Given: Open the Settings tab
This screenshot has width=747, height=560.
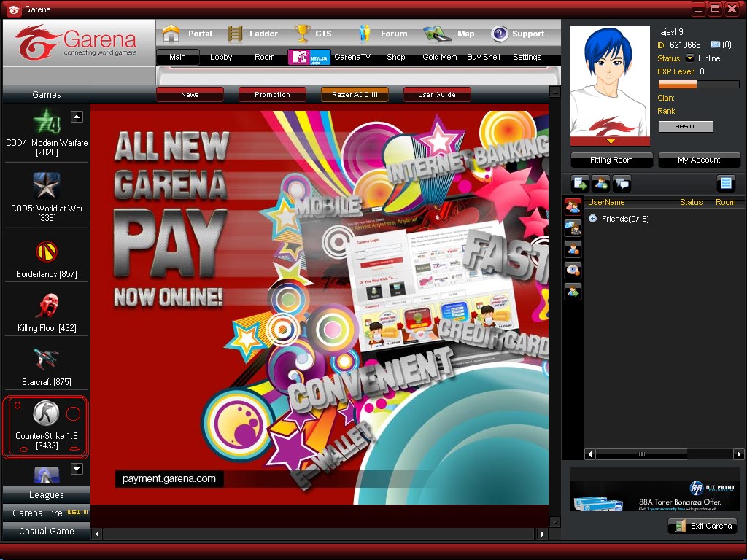Looking at the screenshot, I should click(x=527, y=57).
